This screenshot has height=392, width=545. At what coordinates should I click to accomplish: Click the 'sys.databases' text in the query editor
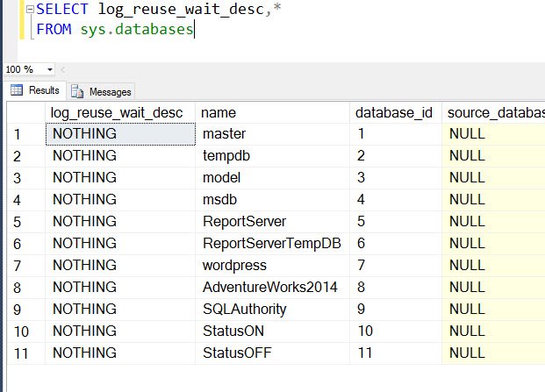coord(137,29)
